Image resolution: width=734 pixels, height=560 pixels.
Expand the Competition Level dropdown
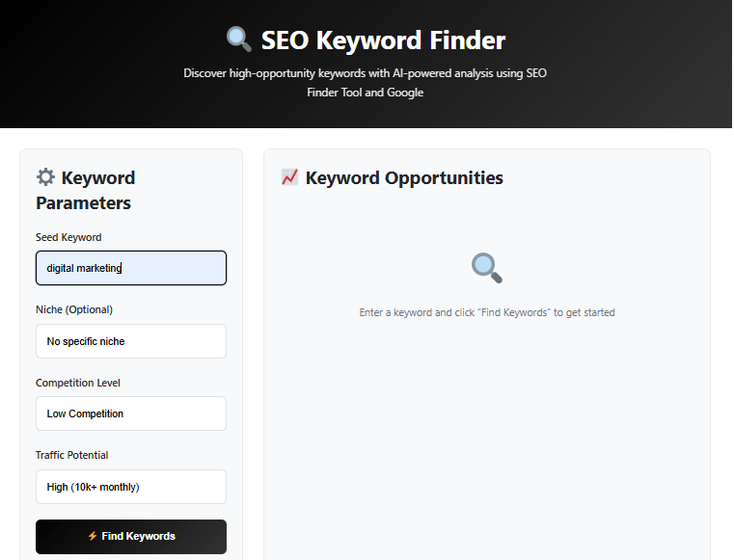(130, 413)
